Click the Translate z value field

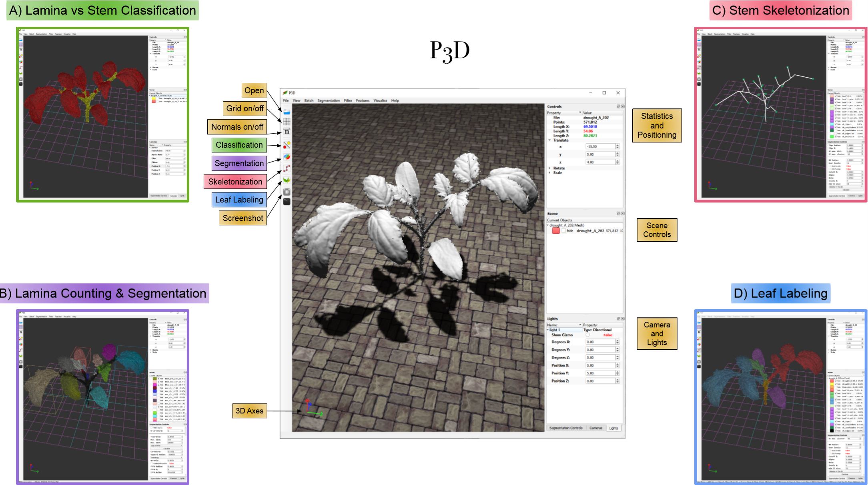600,162
